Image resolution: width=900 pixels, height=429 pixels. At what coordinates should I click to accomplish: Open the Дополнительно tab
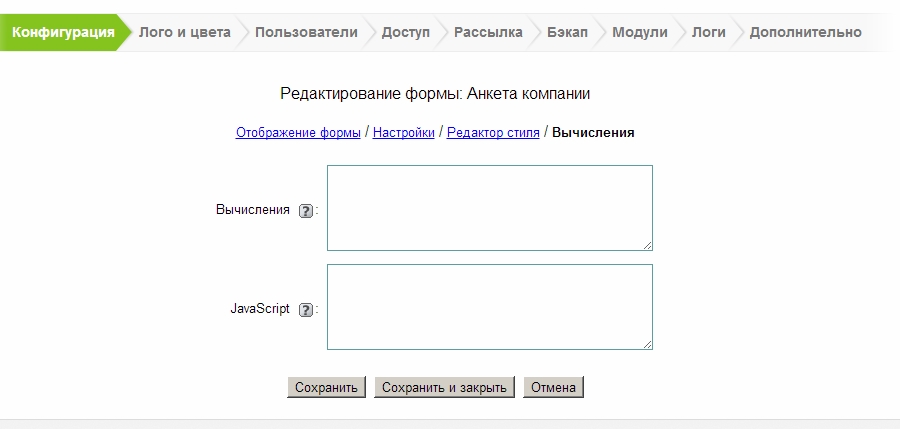click(805, 32)
